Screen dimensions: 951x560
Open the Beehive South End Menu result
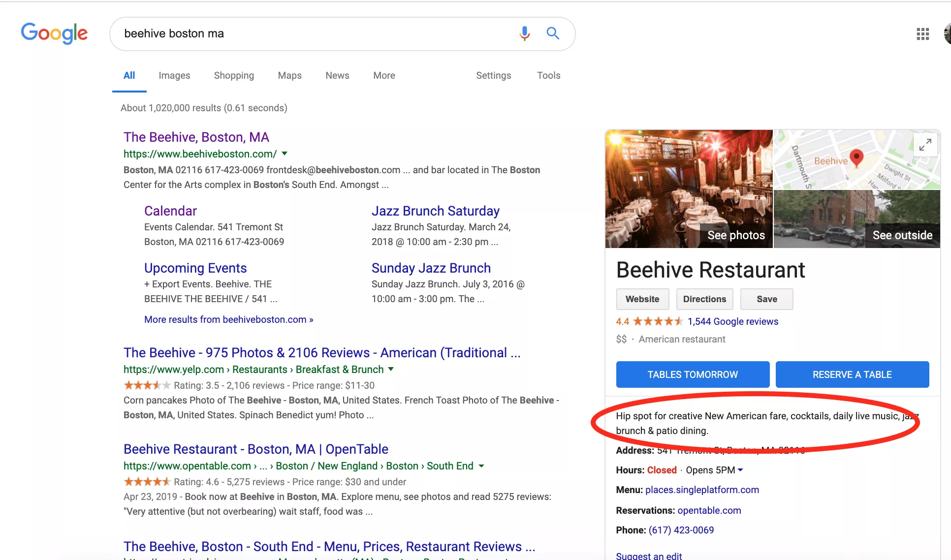[329, 546]
